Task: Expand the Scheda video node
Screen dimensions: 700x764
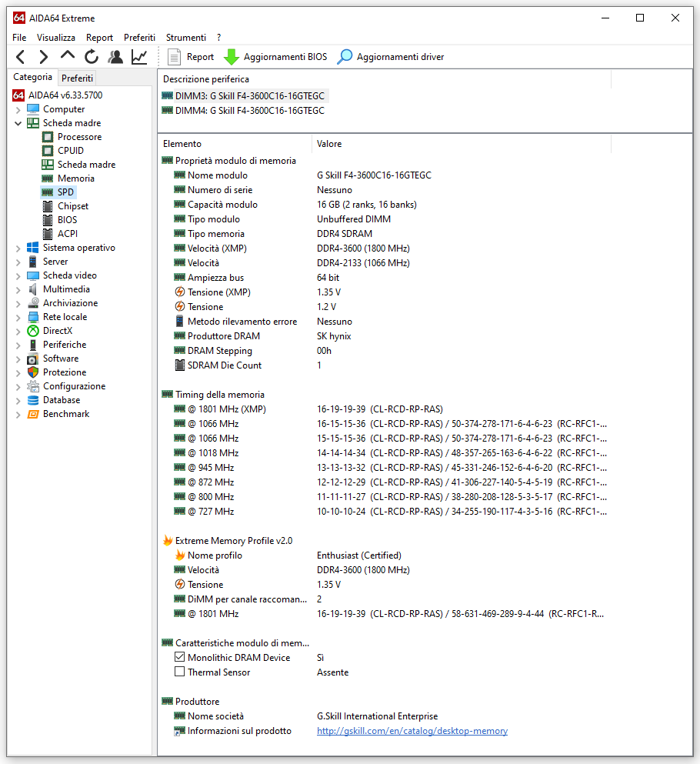Action: 18,275
